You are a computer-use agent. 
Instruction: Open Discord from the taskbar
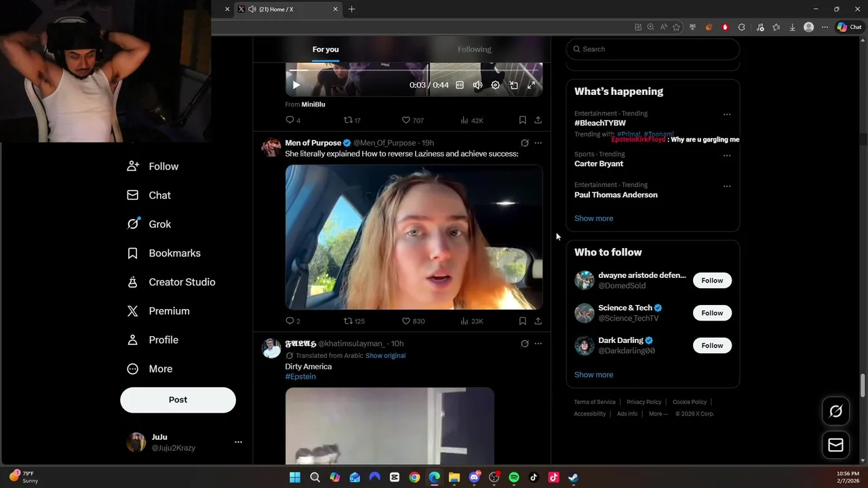pos(474,477)
